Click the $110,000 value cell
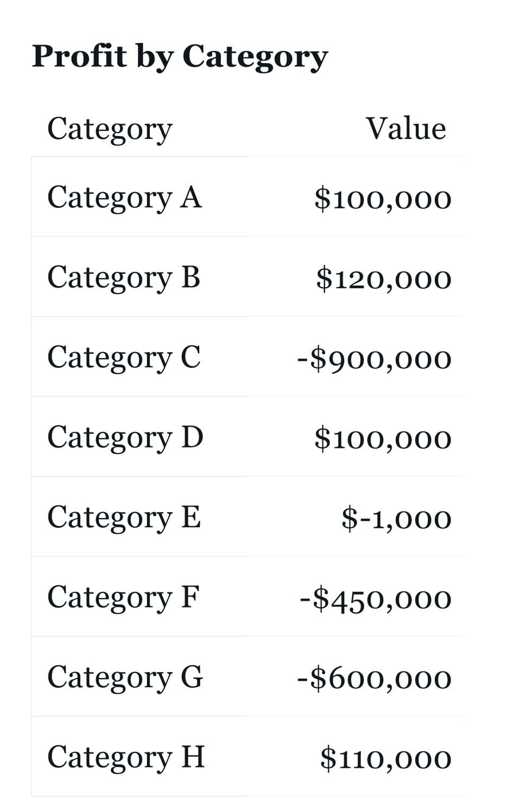 (x=385, y=758)
